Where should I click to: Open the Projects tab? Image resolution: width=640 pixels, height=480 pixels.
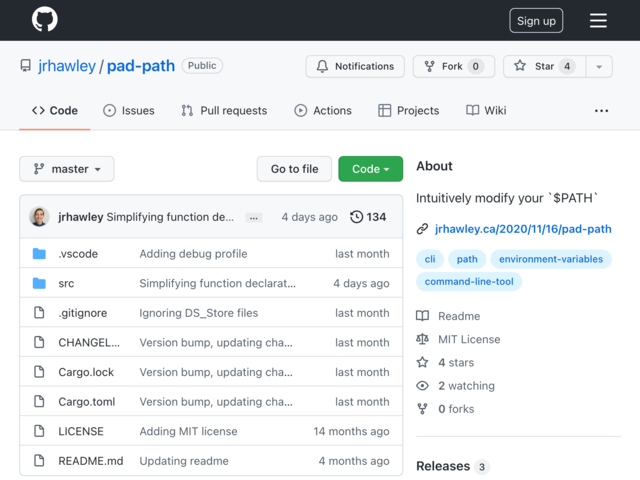click(409, 111)
